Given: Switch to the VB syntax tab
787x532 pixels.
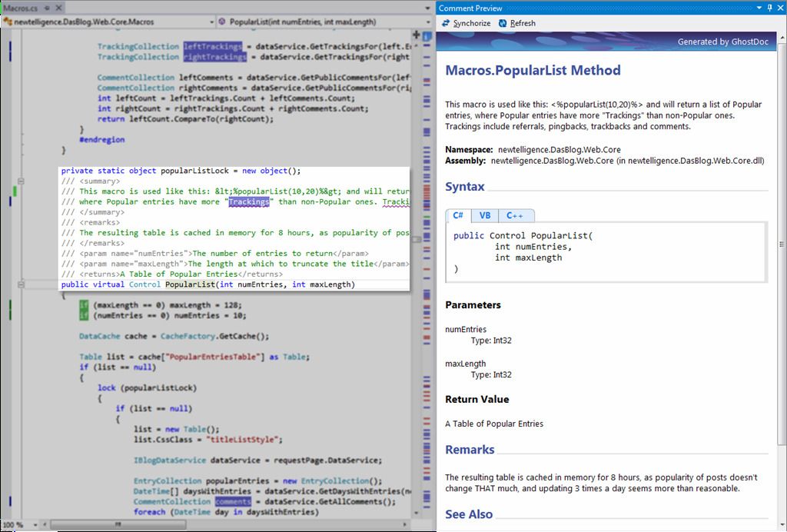Looking at the screenshot, I should [485, 215].
